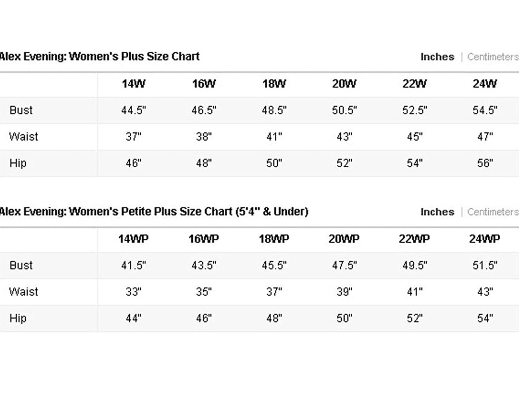This screenshot has height=420, width=519.
Task: Click the 44.5" bust value for 14W
Action: click(134, 110)
